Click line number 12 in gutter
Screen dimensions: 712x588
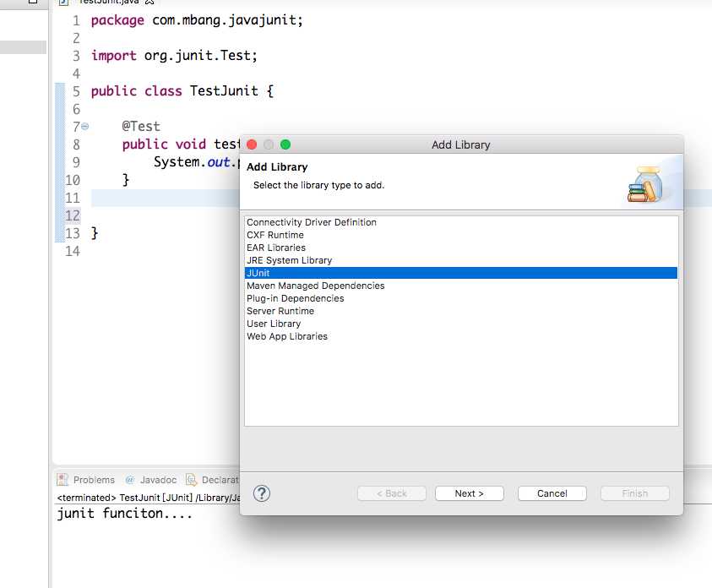(x=72, y=215)
